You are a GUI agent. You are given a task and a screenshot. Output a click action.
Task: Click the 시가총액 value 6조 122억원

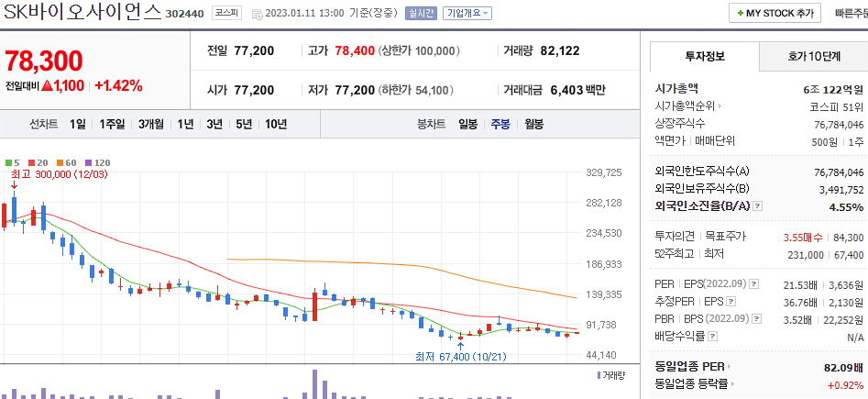click(832, 90)
